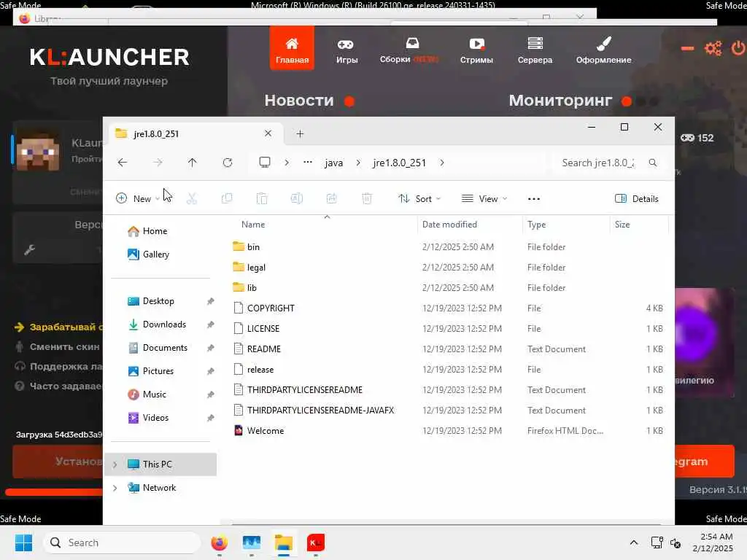Click the taskbar Search box
This screenshot has width=747, height=560.
pos(122,542)
